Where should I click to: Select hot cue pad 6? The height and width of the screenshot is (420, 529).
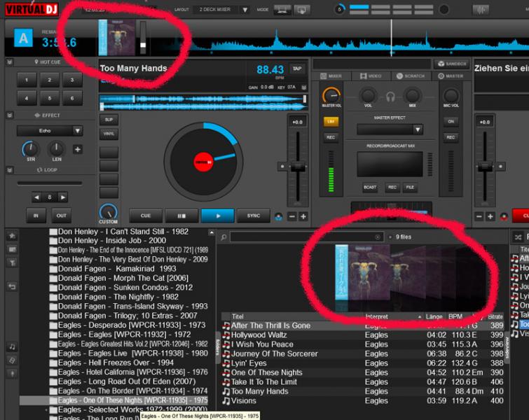tap(72, 99)
